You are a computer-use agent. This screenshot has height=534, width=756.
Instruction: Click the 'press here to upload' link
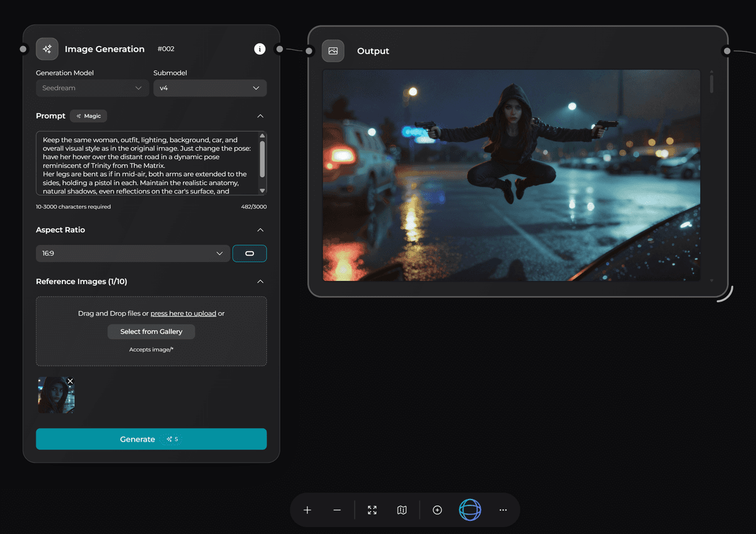tap(183, 314)
